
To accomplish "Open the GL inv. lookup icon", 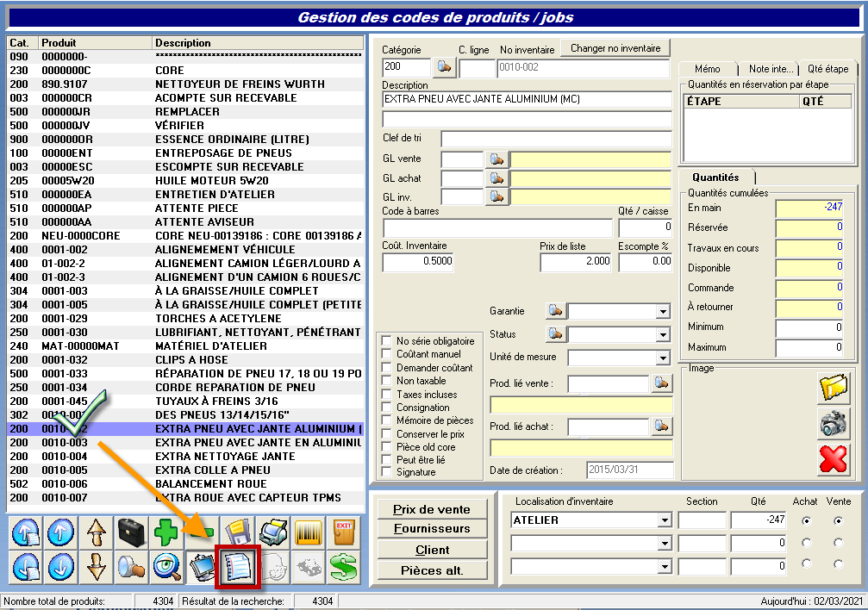I will click(x=496, y=196).
